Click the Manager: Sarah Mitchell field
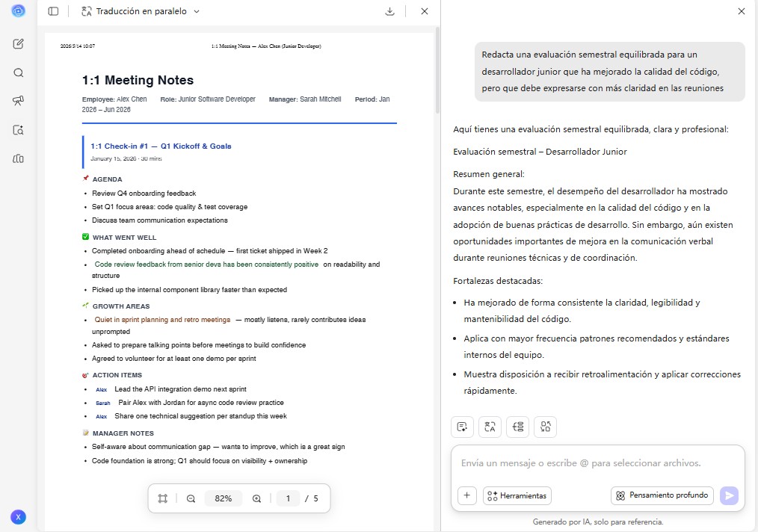 coord(305,99)
